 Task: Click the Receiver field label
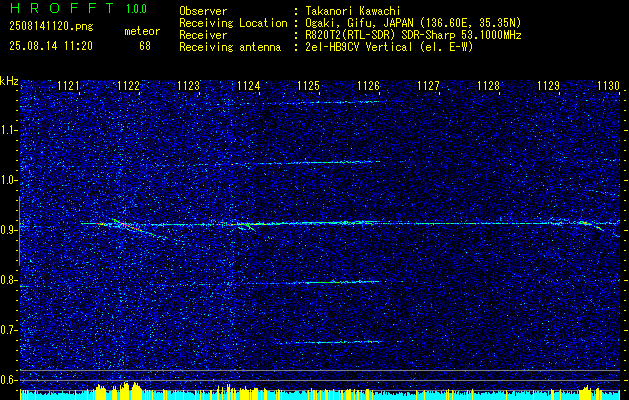click(203, 35)
